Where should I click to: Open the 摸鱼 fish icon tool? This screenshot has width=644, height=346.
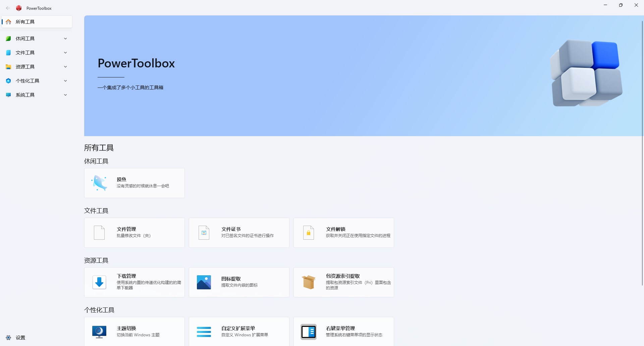pos(99,183)
